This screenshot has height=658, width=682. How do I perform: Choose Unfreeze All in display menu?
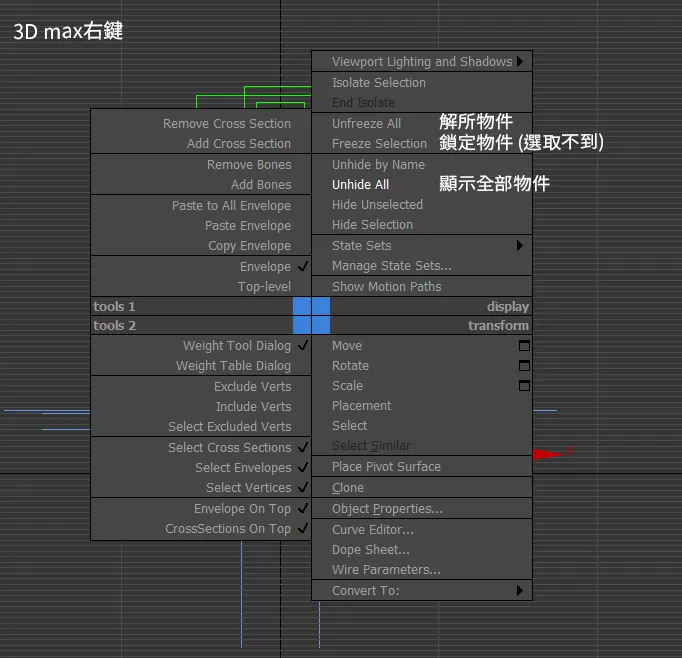point(422,124)
